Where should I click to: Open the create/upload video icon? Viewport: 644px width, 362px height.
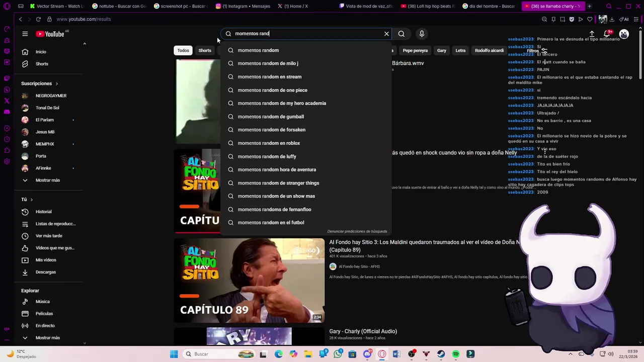pos(592,34)
